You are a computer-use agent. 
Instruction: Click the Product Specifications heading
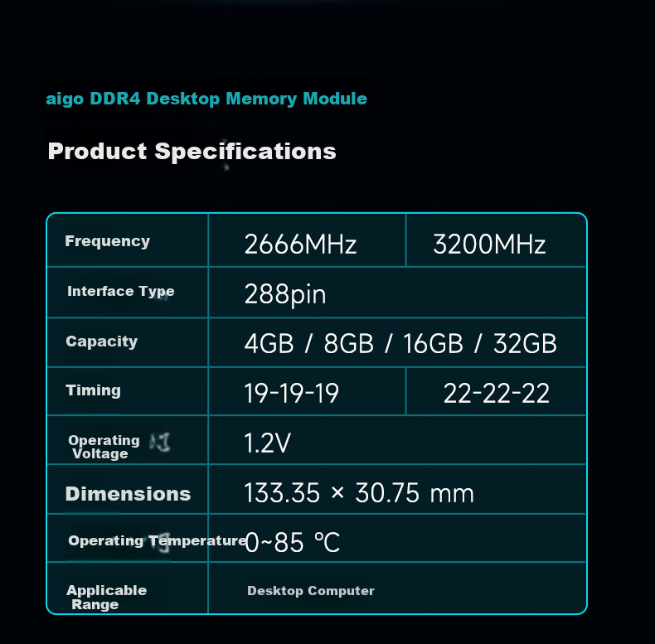(192, 151)
